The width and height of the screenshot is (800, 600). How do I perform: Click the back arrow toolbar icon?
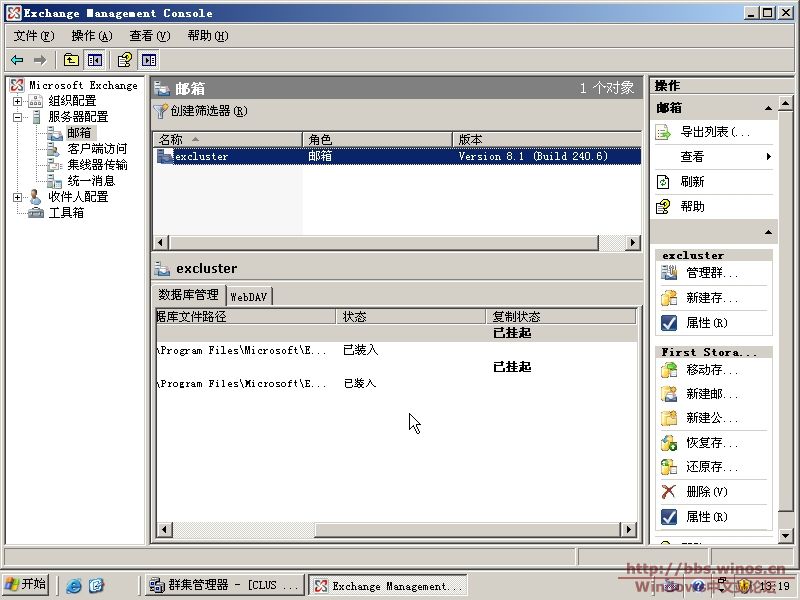click(x=17, y=60)
